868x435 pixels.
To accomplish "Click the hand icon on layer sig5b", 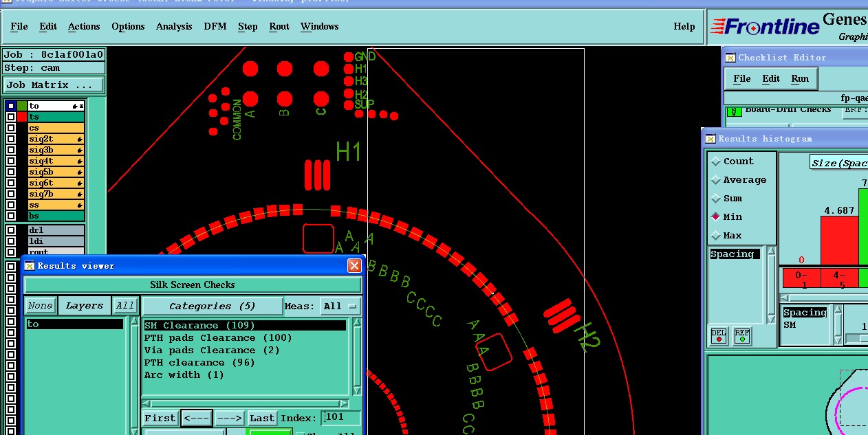I will (x=80, y=172).
